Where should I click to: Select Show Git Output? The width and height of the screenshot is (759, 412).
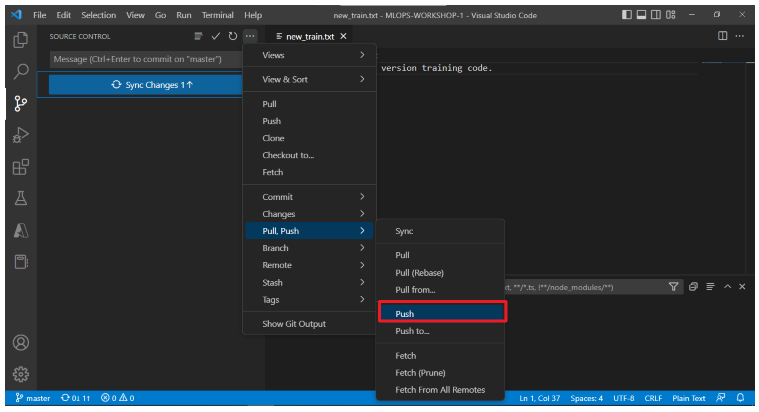tap(310, 324)
